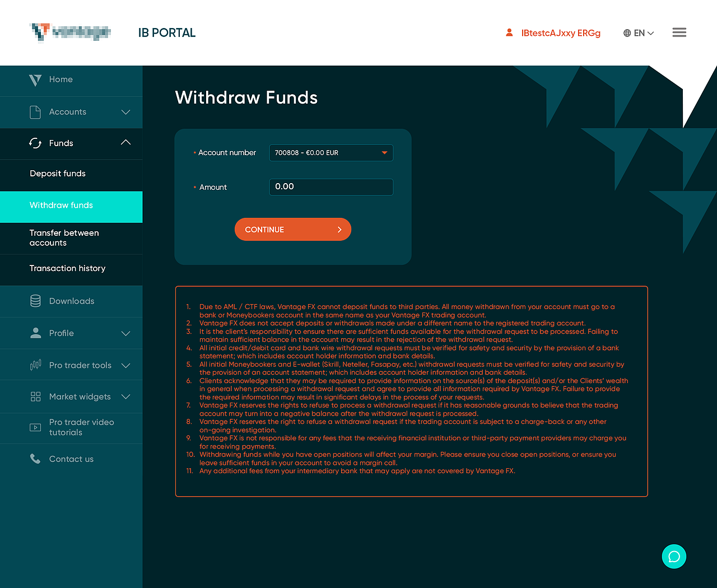The width and height of the screenshot is (717, 588).
Task: Open Pro trader video tutorials
Action: (71, 428)
